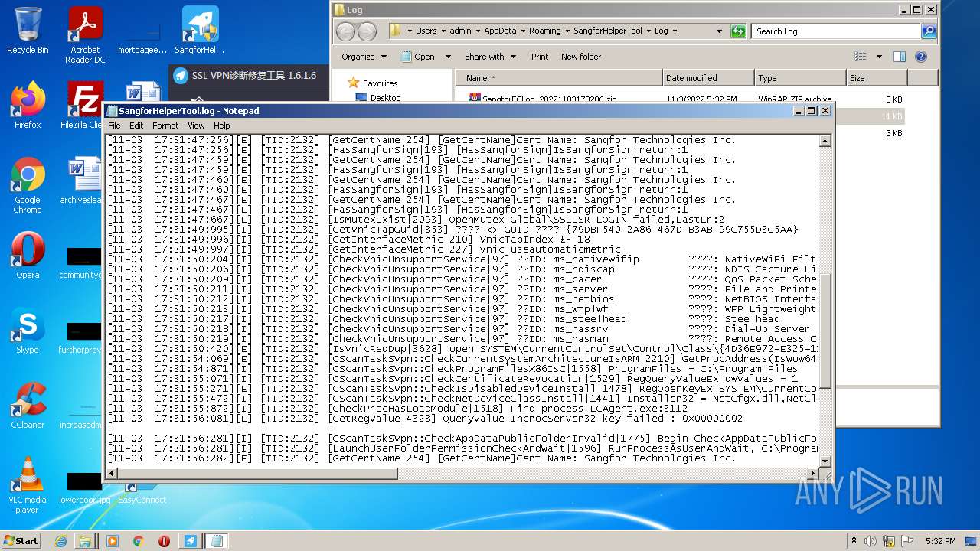980x551 pixels.
Task: Open SangforHelperTool desktop shortcut
Action: coord(200,31)
